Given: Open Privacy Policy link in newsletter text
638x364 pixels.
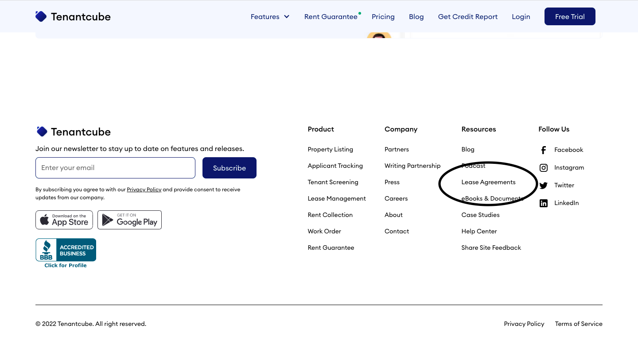Looking at the screenshot, I should coord(144,190).
